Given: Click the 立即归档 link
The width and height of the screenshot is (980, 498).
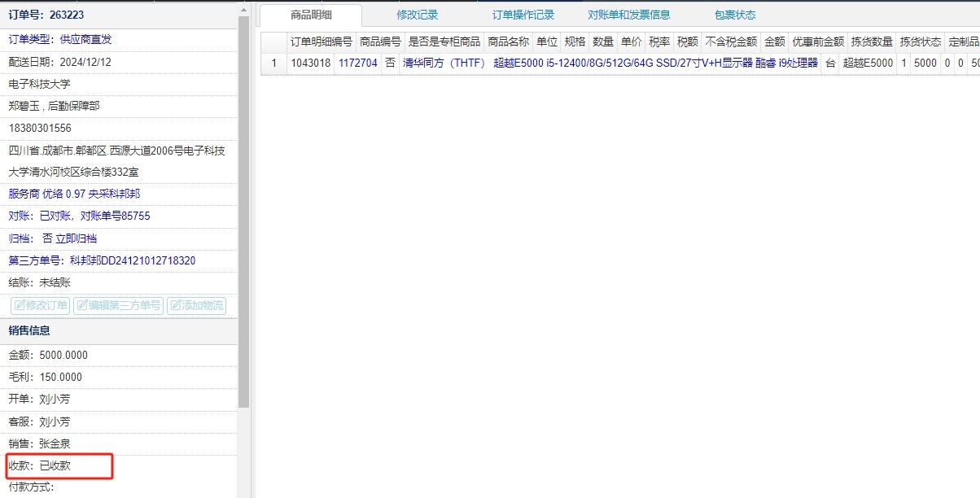Looking at the screenshot, I should 76,238.
